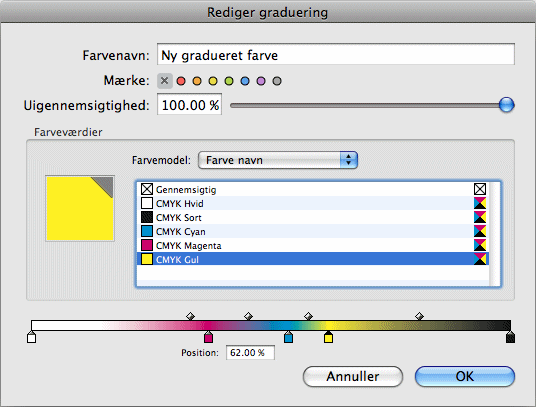Click the Annuller button
The width and height of the screenshot is (536, 407).
(353, 376)
